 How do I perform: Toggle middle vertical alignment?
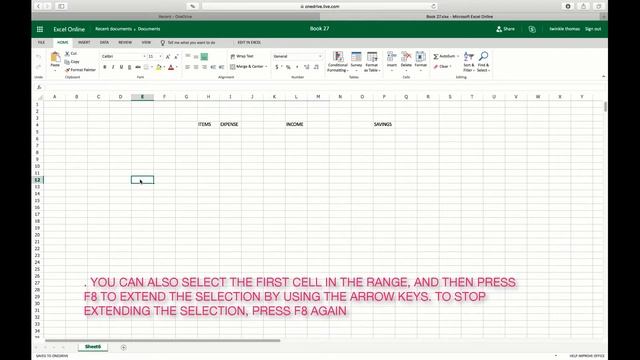coord(196,57)
